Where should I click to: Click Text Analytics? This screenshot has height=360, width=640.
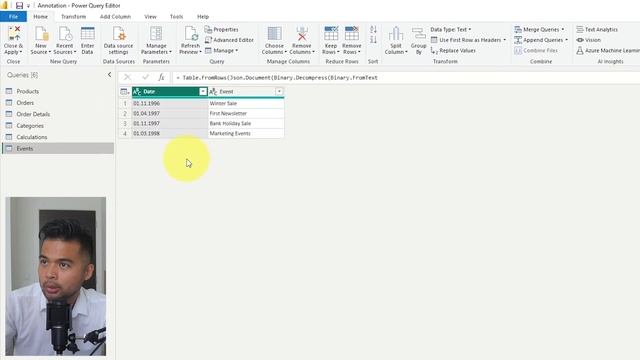[597, 29]
